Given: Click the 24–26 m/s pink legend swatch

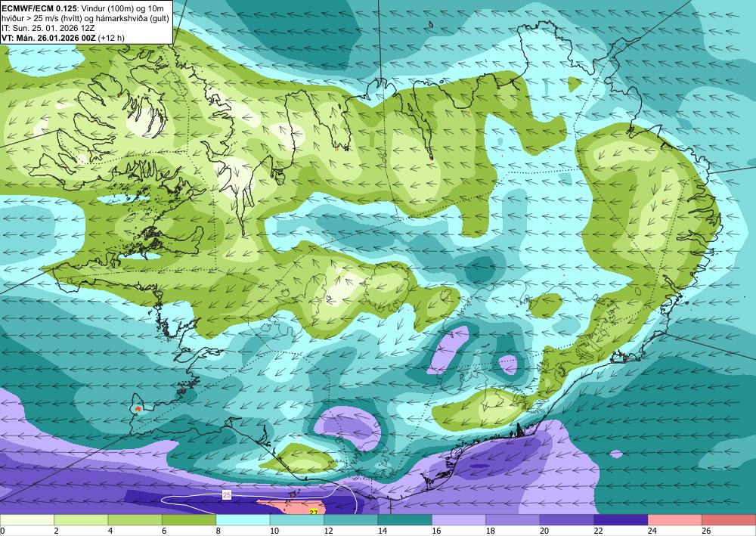Looking at the screenshot, I should click(675, 520).
